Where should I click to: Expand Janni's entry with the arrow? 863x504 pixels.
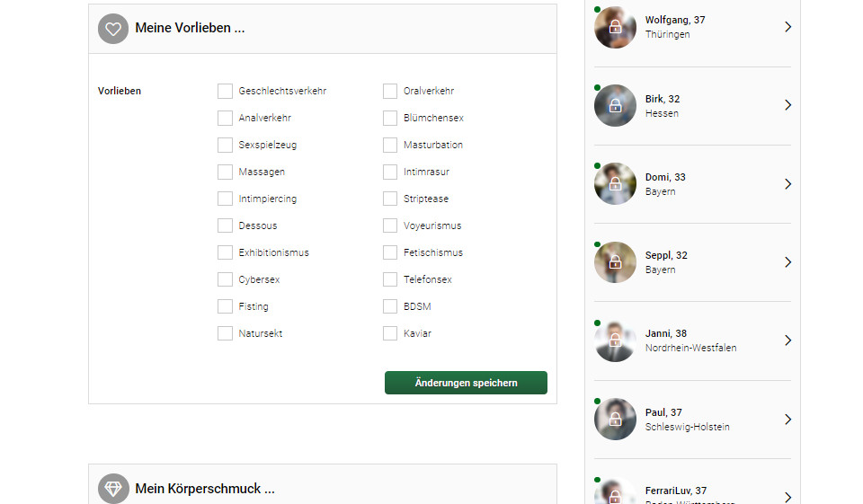tap(787, 340)
